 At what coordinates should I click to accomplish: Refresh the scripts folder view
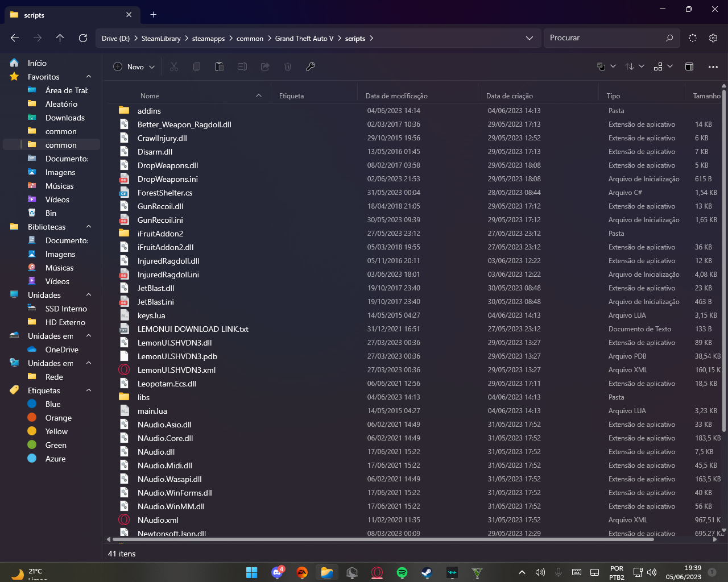click(x=83, y=38)
